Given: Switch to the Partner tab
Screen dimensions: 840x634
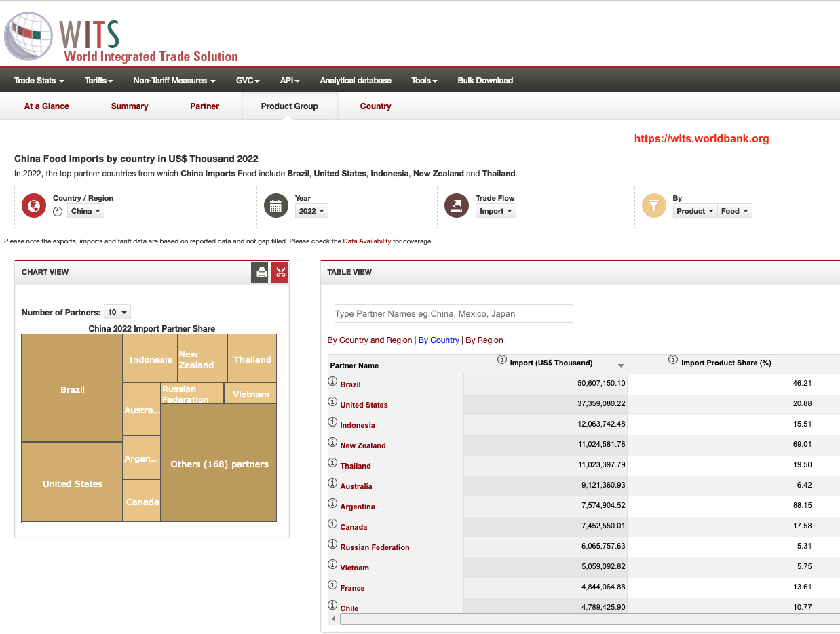Looking at the screenshot, I should [204, 106].
